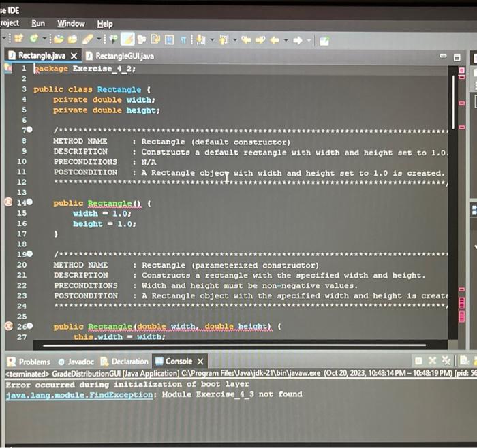Click the Previous Annotation up-arrow icon

(224, 39)
